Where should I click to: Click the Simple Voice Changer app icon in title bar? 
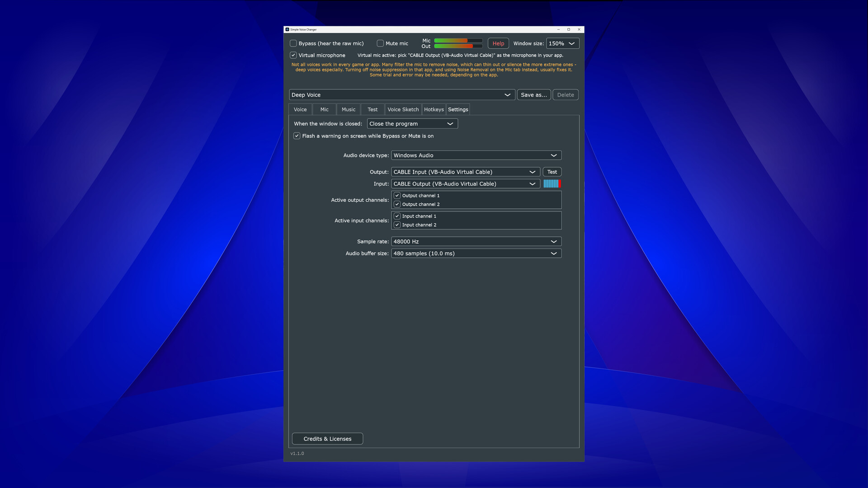click(287, 29)
